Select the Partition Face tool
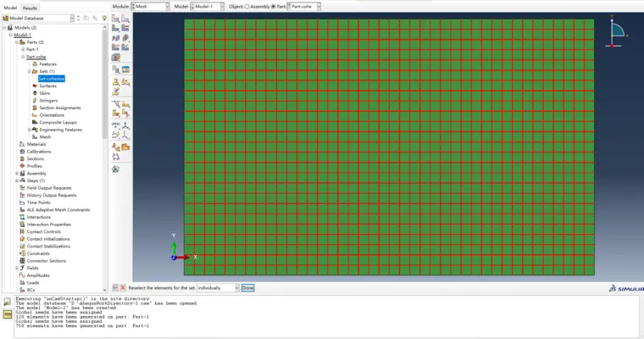644x339 pixels. (x=125, y=103)
